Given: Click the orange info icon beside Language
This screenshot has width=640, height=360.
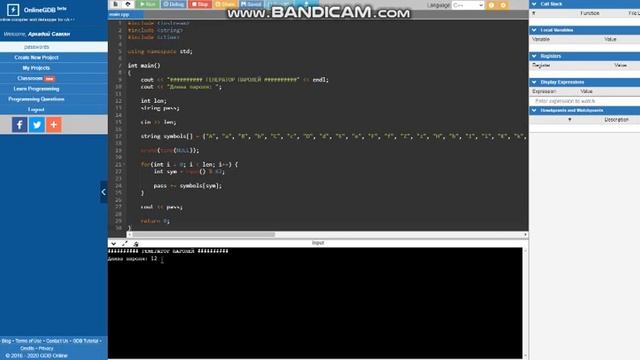Looking at the screenshot, I should point(491,5).
